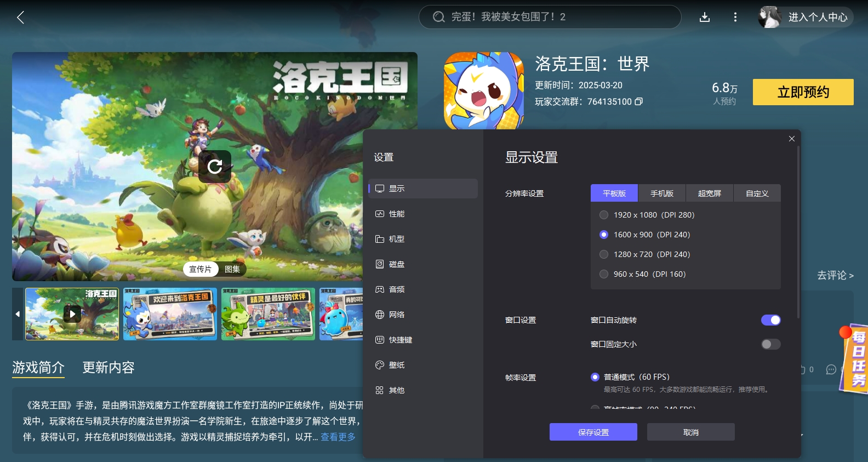
Task: Click the search field with 完蛋 text
Action: point(550,17)
